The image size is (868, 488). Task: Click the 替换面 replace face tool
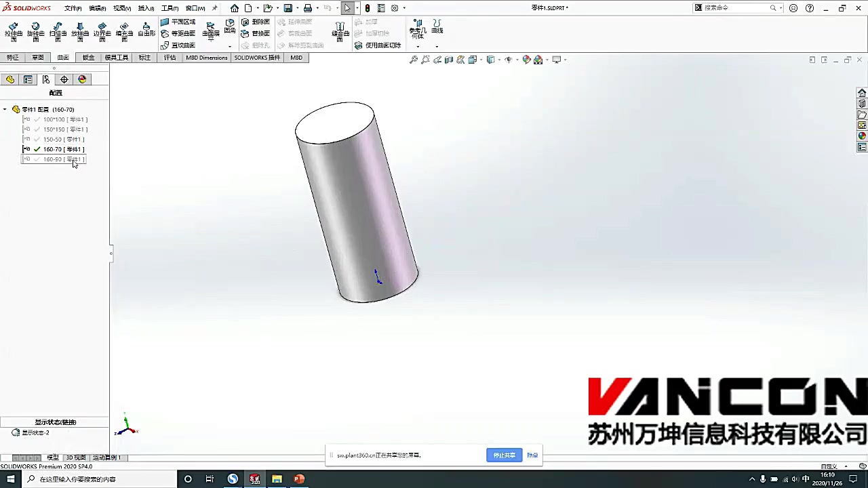point(256,33)
